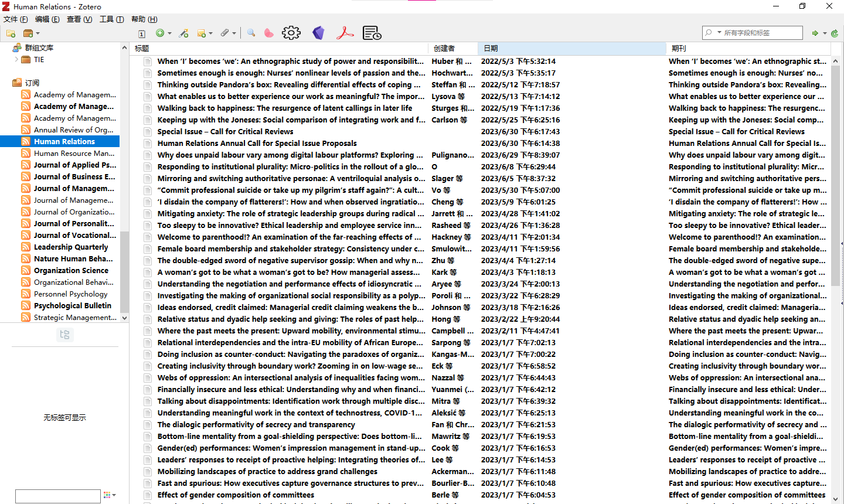This screenshot has width=844, height=504.
Task: Select item 'The dialogic performativity of secrecy and transparency'
Action: coord(256,424)
